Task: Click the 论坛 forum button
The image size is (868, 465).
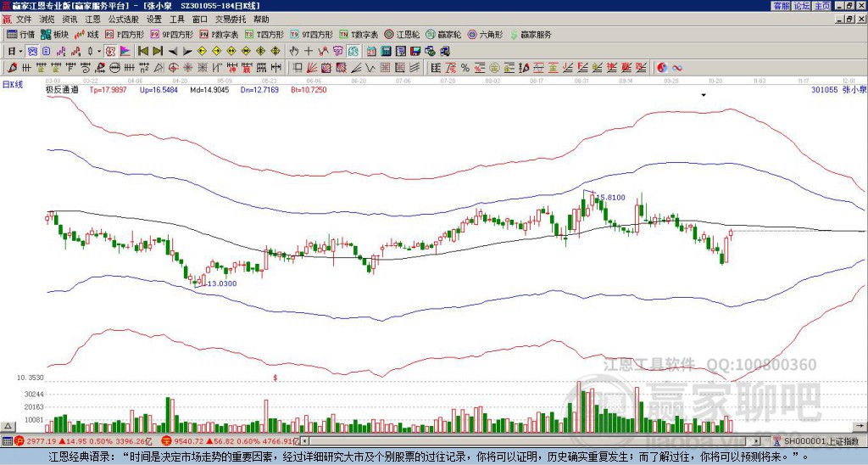Action: 802,6
